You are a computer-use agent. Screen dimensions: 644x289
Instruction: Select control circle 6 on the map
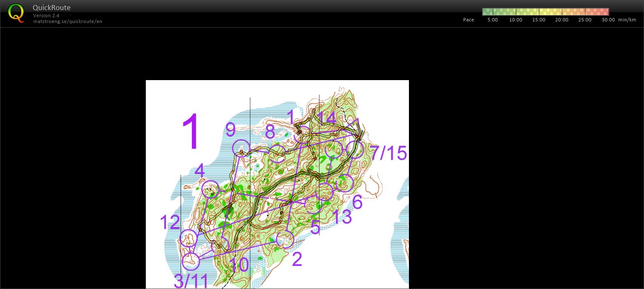coord(345,184)
